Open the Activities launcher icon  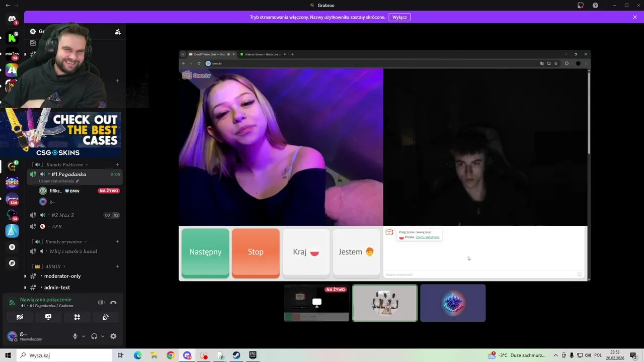[x=77, y=317]
